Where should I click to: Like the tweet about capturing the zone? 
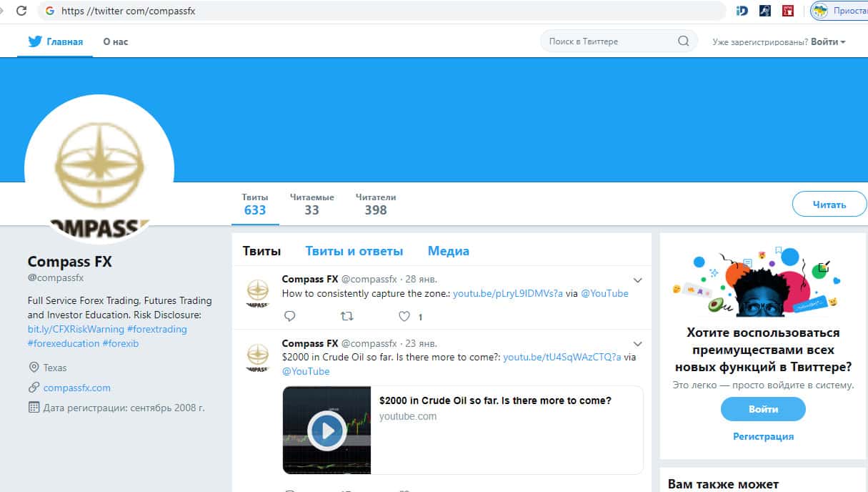click(x=404, y=316)
